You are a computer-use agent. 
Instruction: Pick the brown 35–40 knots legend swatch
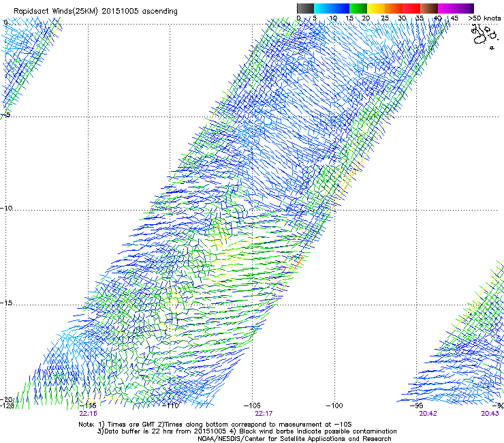(429, 8)
